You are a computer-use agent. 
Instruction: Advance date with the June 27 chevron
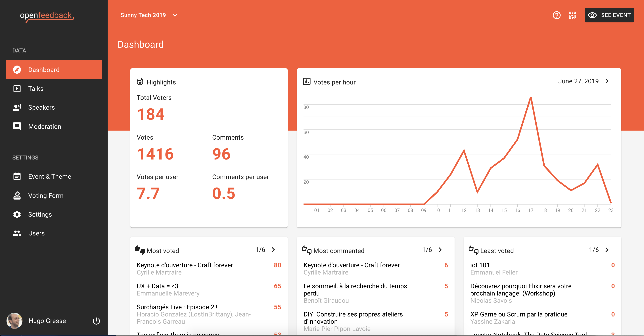[x=607, y=81]
